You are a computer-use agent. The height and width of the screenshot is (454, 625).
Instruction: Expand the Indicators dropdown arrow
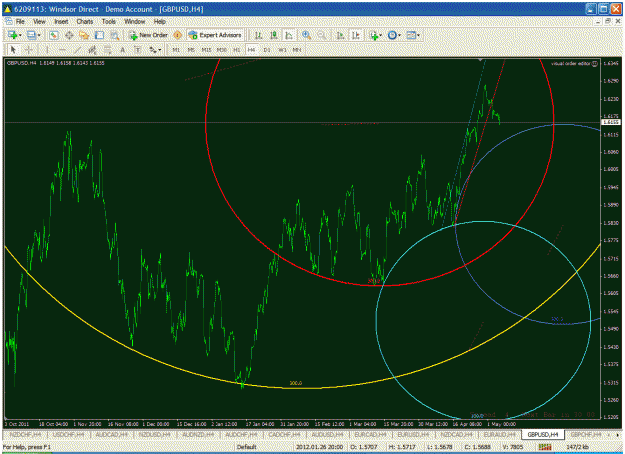click(x=381, y=35)
